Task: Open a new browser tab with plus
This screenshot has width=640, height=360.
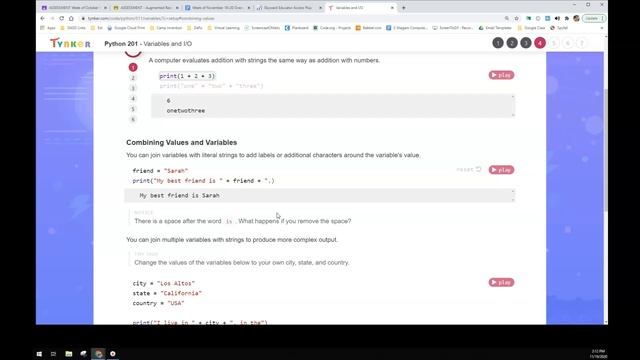Action: 404,8
